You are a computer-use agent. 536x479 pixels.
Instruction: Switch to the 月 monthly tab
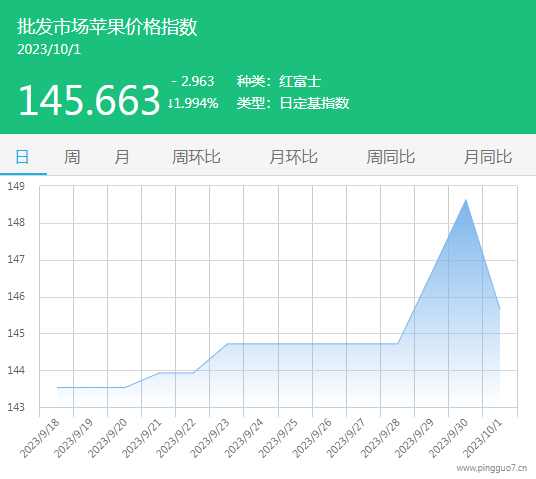[122, 157]
